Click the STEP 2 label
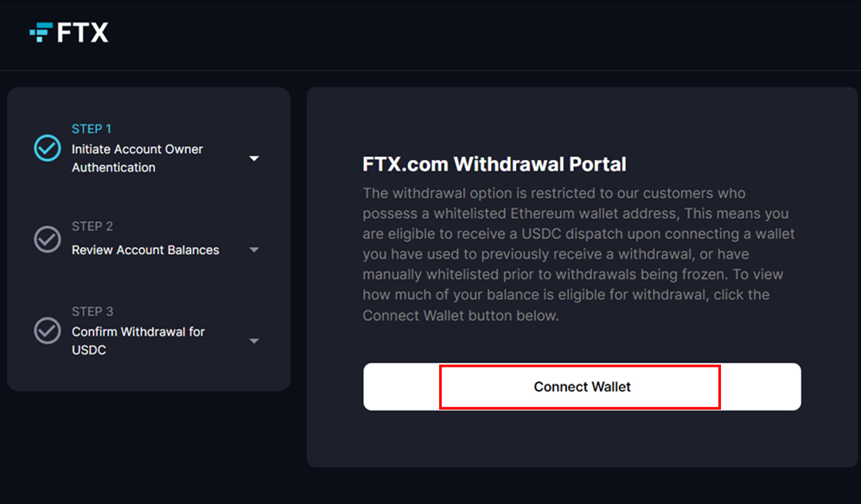 [x=92, y=226]
